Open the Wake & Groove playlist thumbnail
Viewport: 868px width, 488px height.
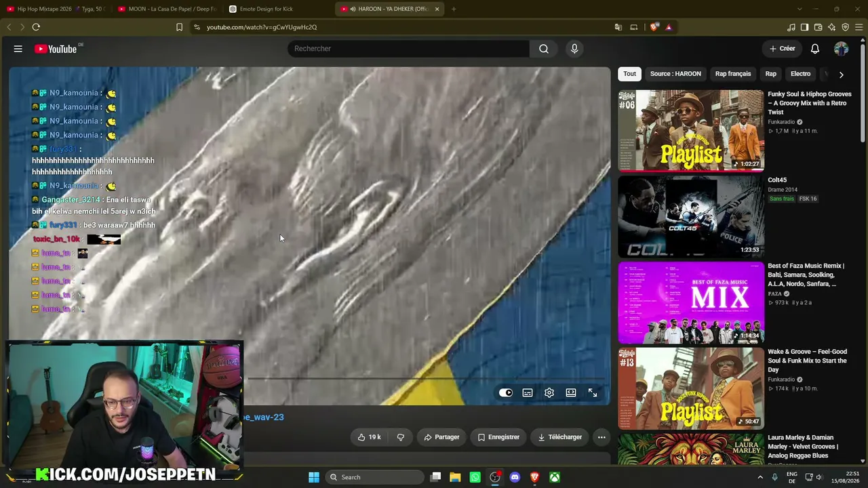click(x=691, y=388)
